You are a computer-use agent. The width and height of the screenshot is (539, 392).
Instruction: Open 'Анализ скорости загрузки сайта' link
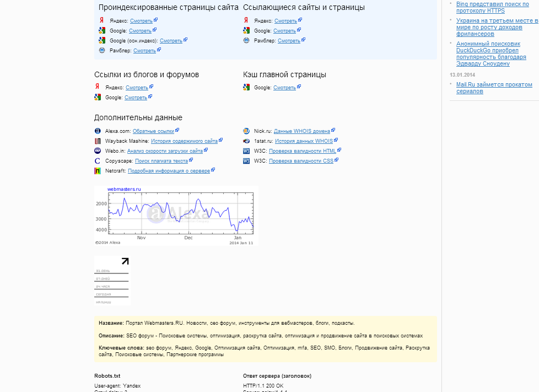pos(165,151)
